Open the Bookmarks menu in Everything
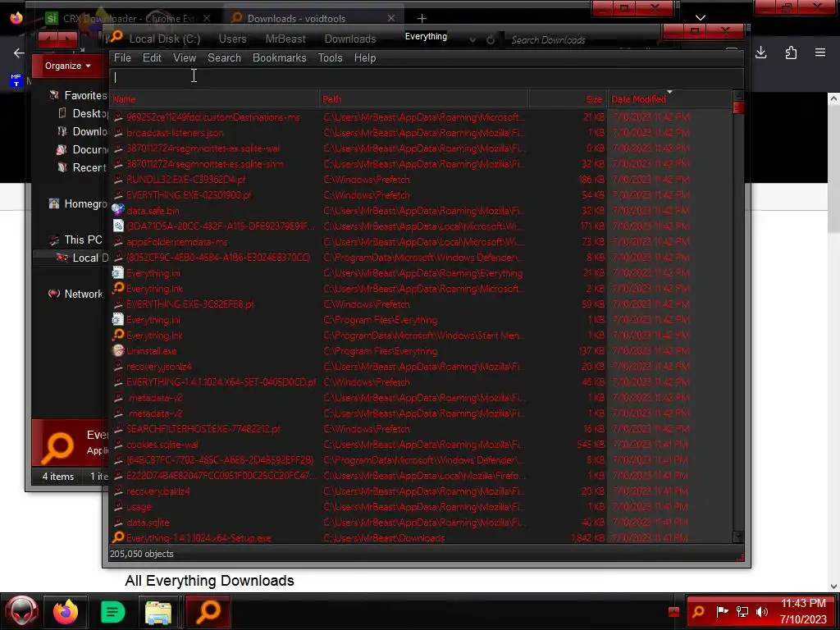This screenshot has height=630, width=840. 279,58
